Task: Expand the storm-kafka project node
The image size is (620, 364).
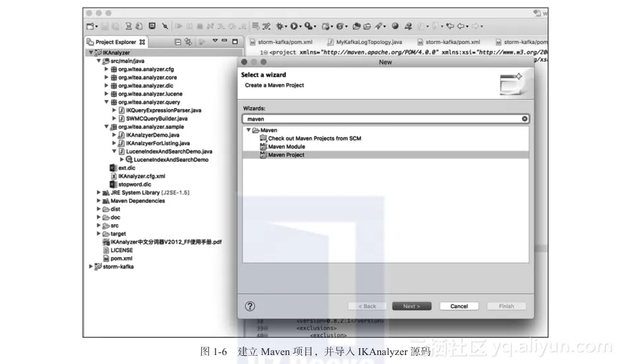Action: pos(91,266)
